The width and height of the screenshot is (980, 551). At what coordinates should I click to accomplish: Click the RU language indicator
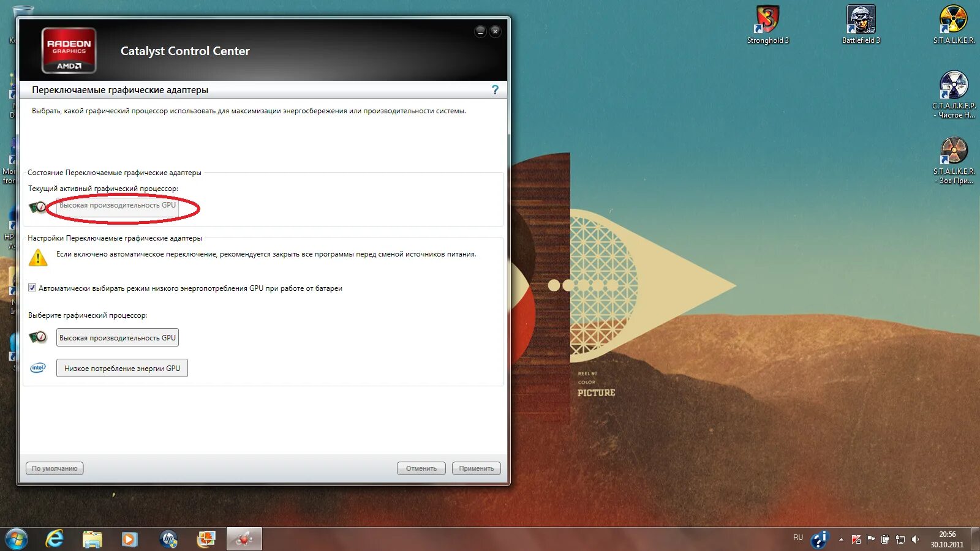pyautogui.click(x=798, y=538)
